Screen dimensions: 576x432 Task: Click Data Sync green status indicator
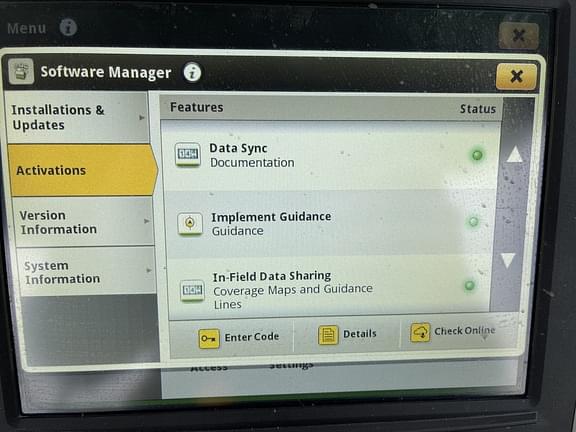pos(477,155)
